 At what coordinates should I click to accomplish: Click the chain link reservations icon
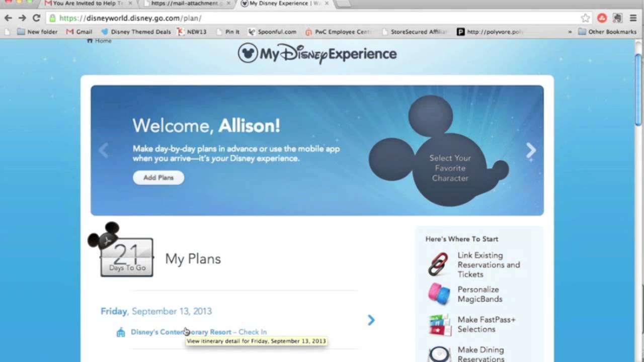[438, 264]
